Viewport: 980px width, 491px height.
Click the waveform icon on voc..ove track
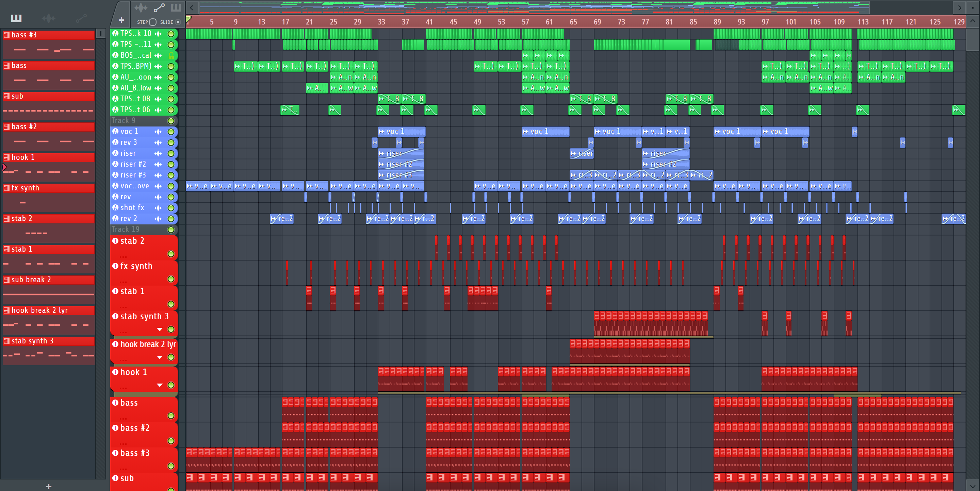point(158,186)
